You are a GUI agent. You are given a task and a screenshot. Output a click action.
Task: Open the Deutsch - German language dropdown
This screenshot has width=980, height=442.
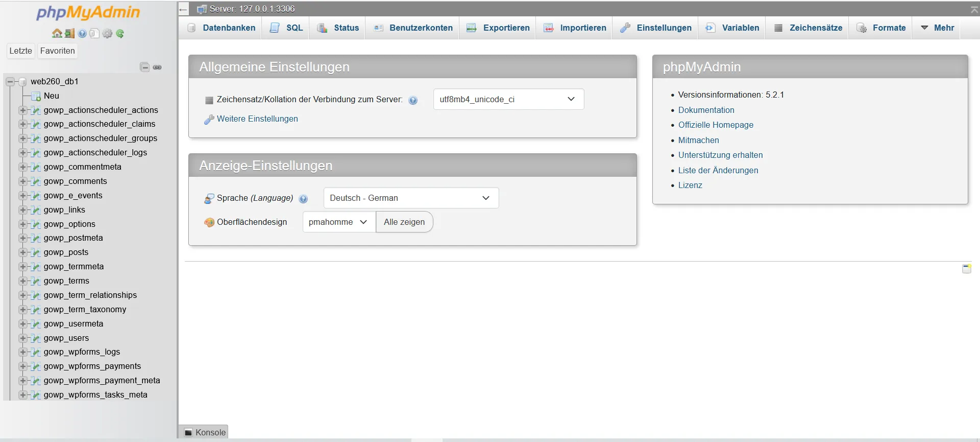(411, 198)
